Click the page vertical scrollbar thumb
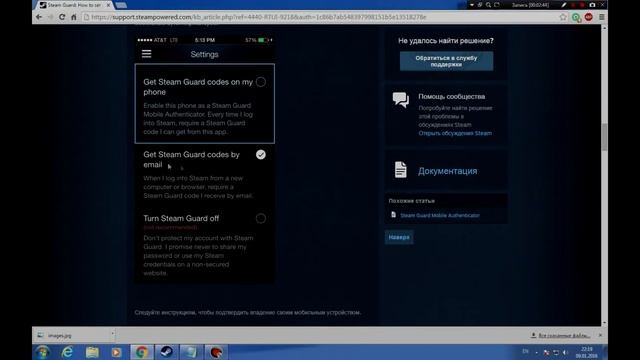640x360 pixels. 604,136
